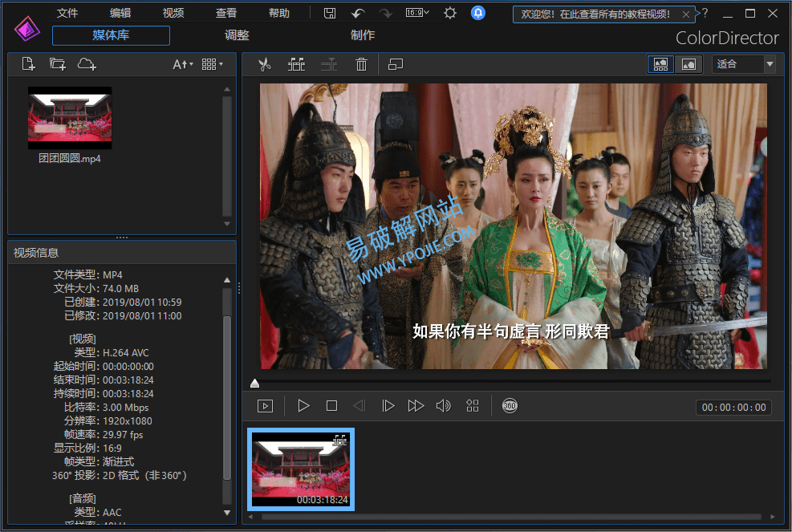Click the blue notification bell icon
This screenshot has width=792, height=532.
[478, 13]
